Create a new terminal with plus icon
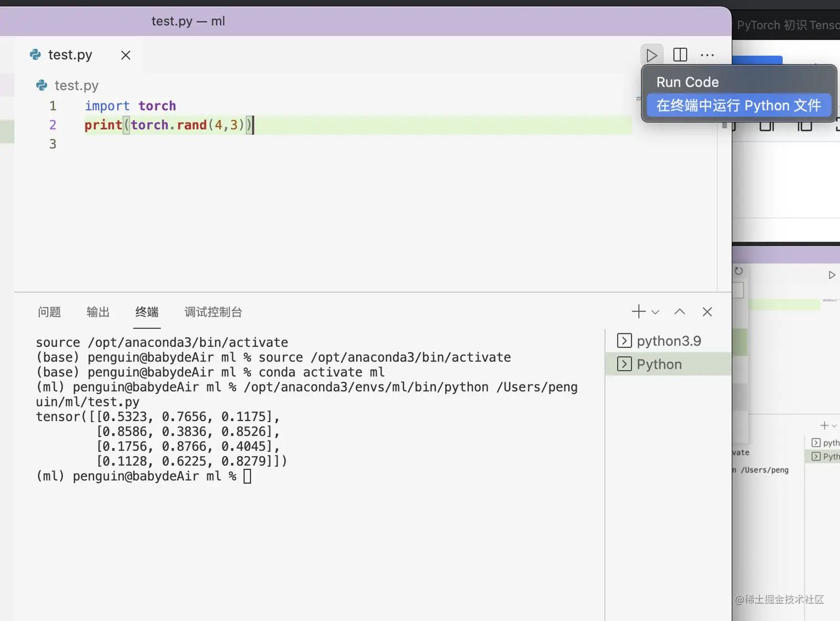 [x=639, y=312]
